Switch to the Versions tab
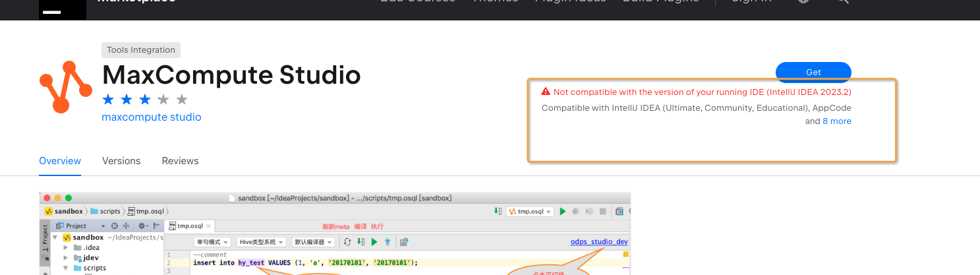The height and width of the screenshot is (275, 980). (x=121, y=161)
